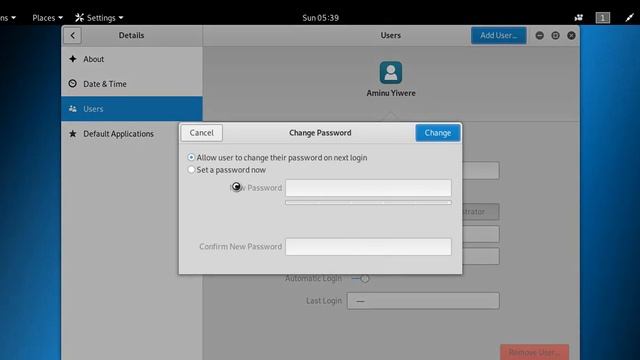Open the Places menu
The image size is (640, 360).
point(47,18)
